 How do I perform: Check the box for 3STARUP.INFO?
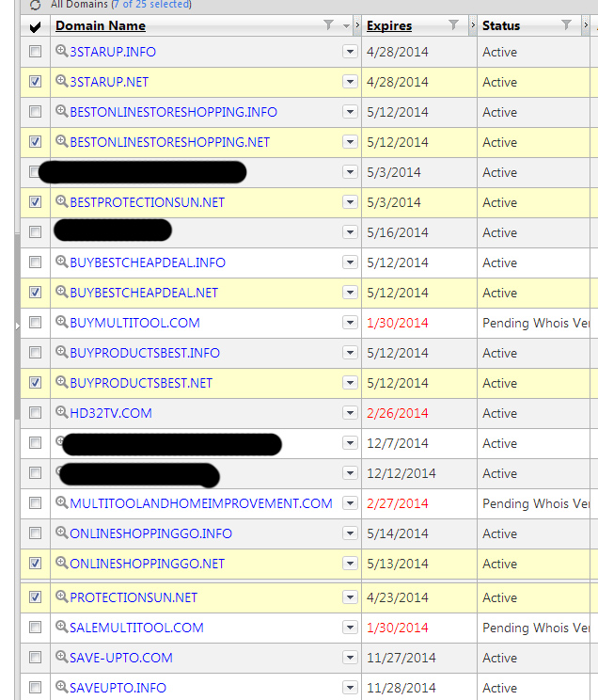click(x=35, y=52)
